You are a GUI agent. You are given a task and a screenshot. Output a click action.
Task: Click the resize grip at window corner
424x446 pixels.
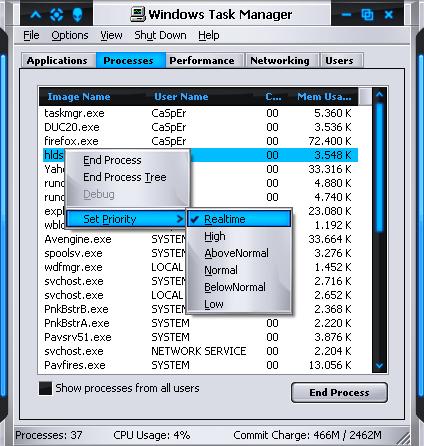tap(405, 438)
